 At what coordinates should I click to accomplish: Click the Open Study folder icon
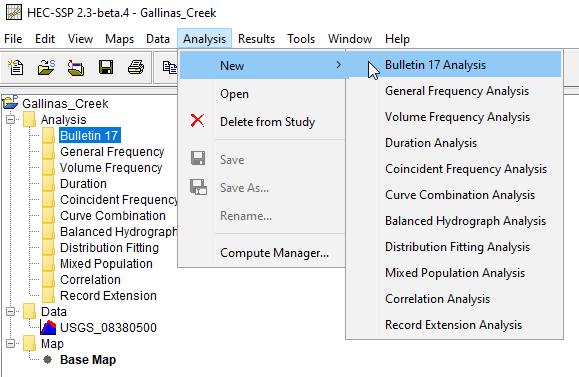[x=46, y=68]
